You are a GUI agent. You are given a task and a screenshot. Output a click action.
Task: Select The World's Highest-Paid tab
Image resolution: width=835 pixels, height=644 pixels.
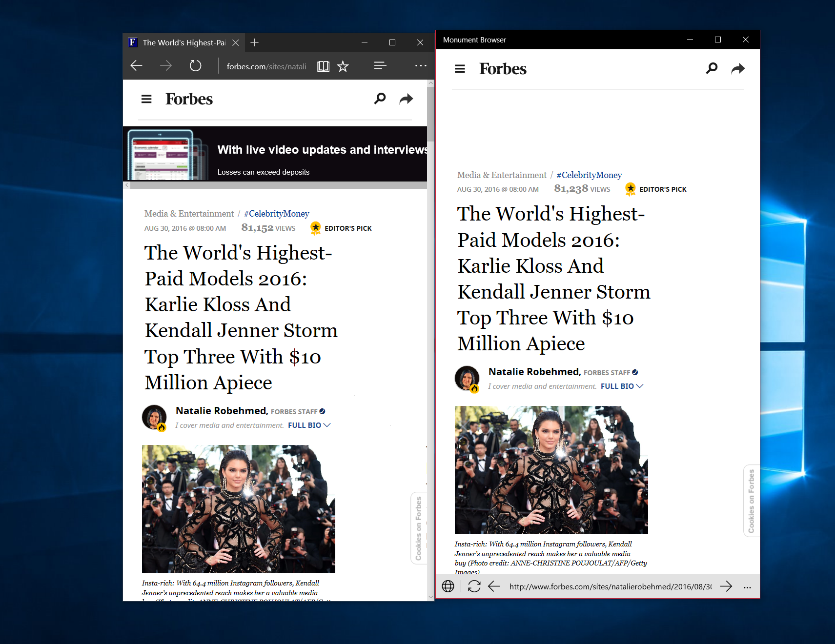tap(183, 42)
